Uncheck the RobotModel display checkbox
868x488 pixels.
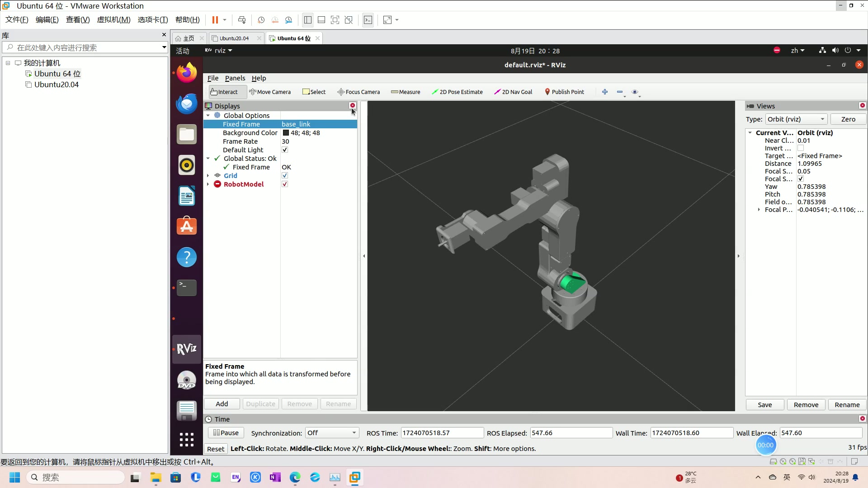tap(285, 184)
